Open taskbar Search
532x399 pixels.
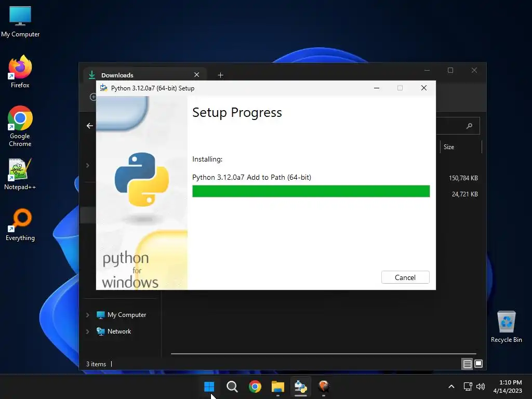pyautogui.click(x=232, y=387)
